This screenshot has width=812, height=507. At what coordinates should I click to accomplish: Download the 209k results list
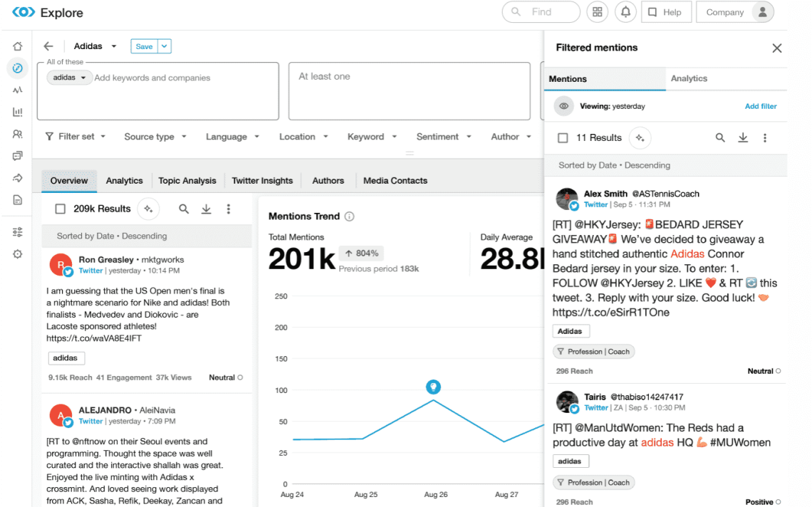tap(207, 209)
